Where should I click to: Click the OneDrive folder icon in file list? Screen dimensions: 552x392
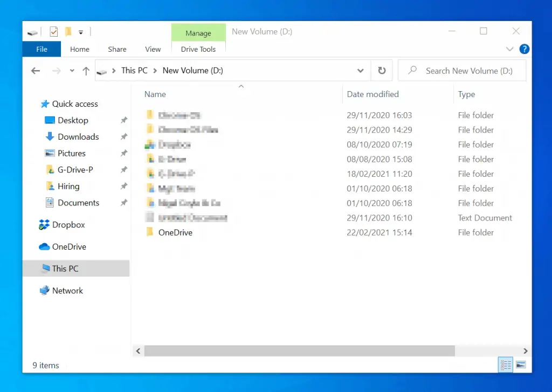[150, 232]
